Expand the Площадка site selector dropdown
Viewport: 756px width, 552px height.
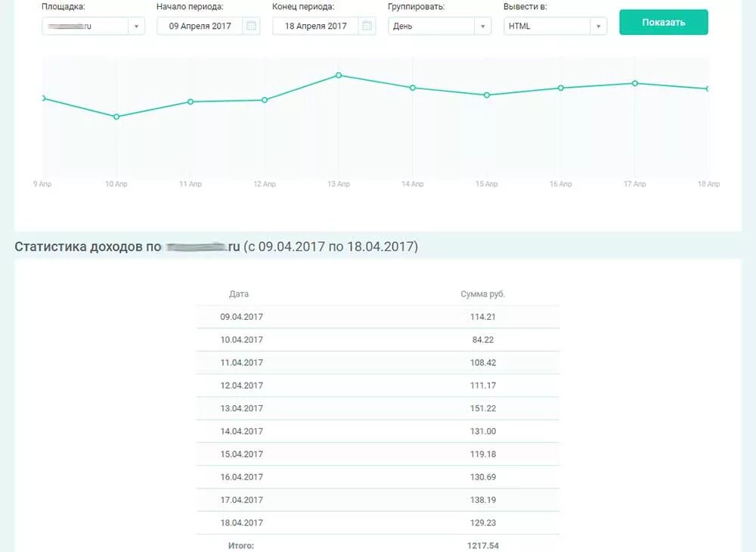(137, 25)
